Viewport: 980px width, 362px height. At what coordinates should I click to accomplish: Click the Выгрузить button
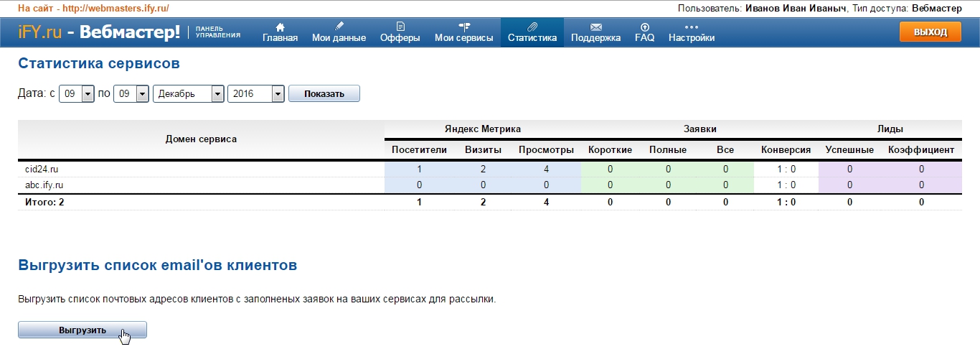[83, 330]
